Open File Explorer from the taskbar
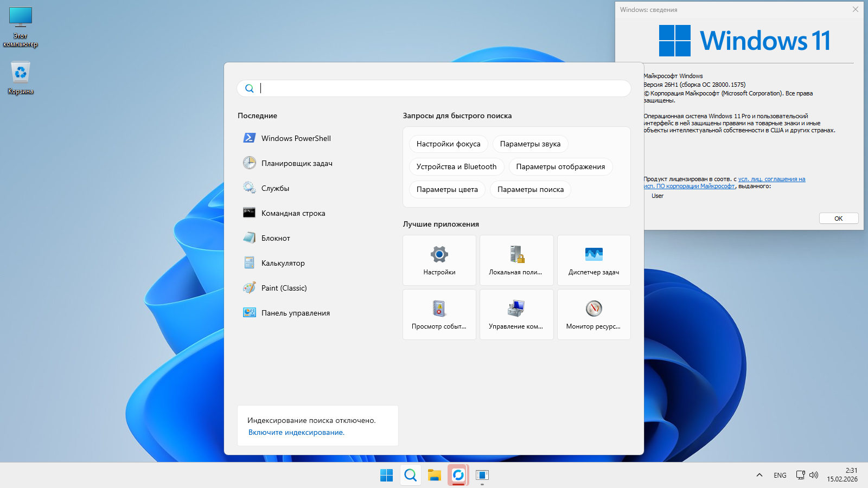The image size is (868, 488). [434, 475]
